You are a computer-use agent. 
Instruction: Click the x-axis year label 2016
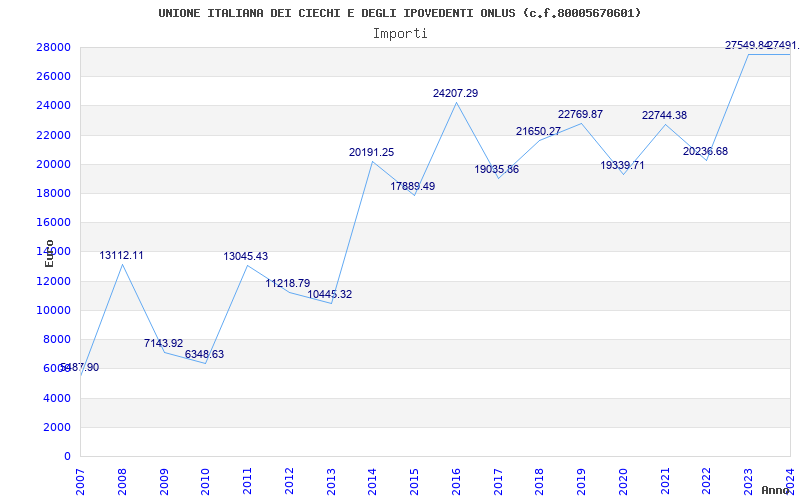click(456, 482)
